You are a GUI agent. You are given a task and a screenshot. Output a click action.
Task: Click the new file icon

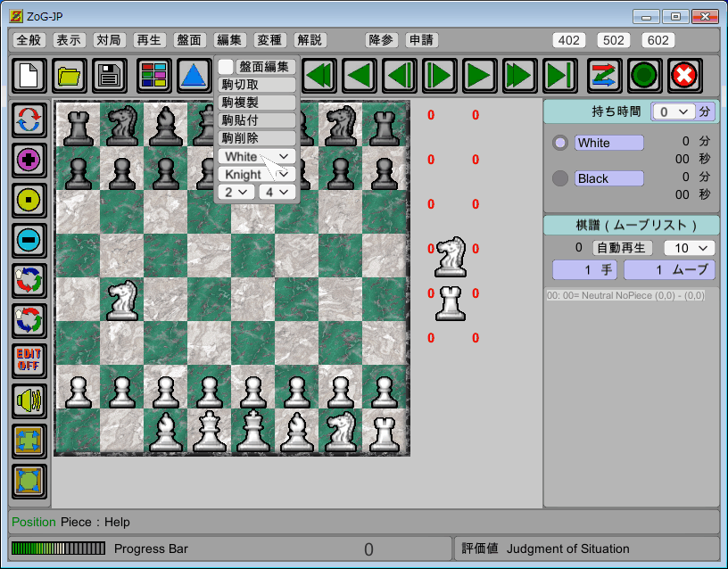[x=29, y=76]
